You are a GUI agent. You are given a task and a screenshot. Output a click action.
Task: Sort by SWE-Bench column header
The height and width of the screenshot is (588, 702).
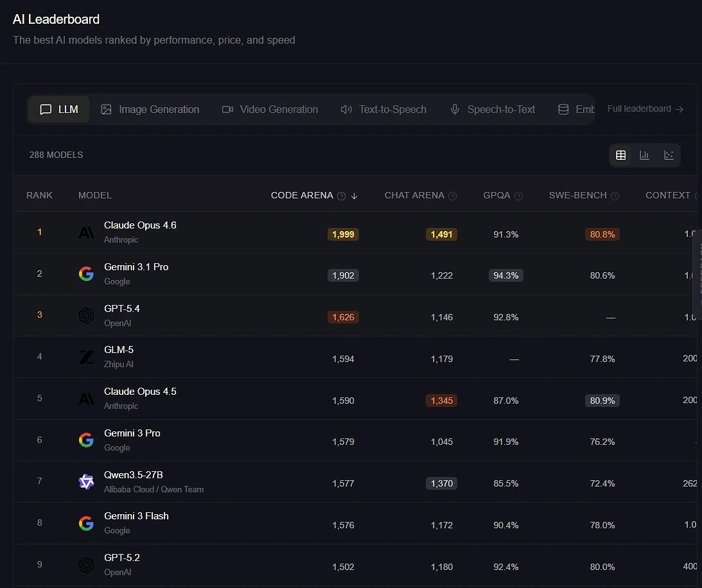tap(577, 196)
